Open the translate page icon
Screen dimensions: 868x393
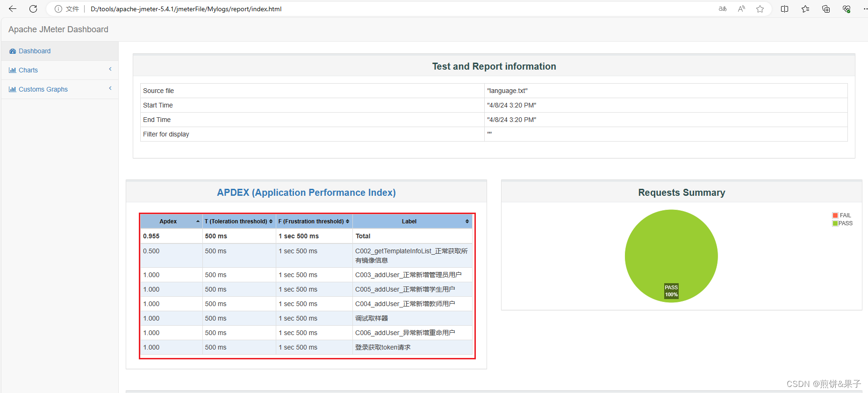tap(723, 9)
